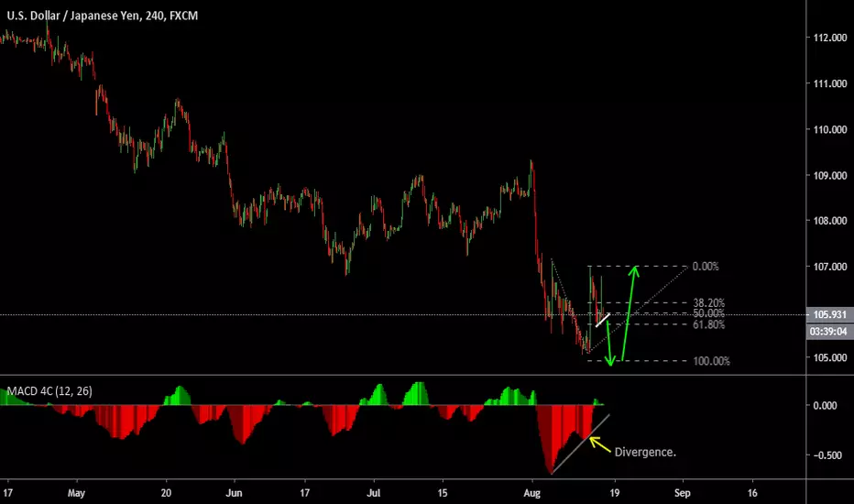The height and width of the screenshot is (504, 854).
Task: Click the 19 date label on time axis
Action: pos(614,493)
